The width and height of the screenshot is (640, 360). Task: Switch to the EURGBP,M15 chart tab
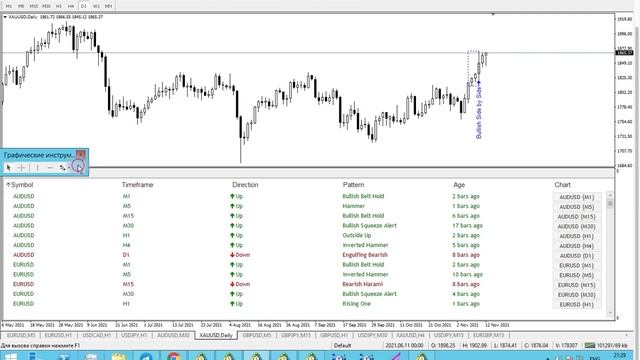pos(488,335)
